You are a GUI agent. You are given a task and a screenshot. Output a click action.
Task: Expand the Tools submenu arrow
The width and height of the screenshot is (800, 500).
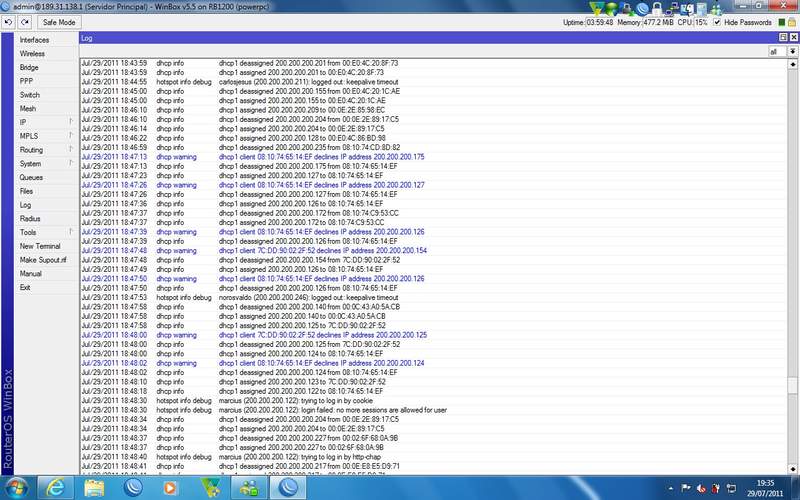point(71,232)
